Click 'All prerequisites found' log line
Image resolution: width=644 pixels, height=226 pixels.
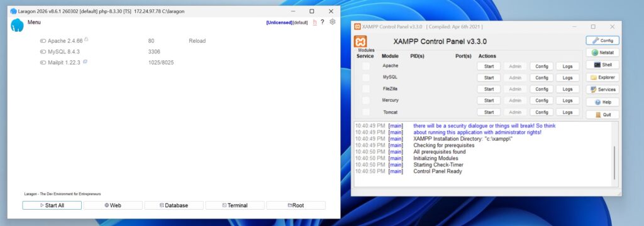coord(439,152)
